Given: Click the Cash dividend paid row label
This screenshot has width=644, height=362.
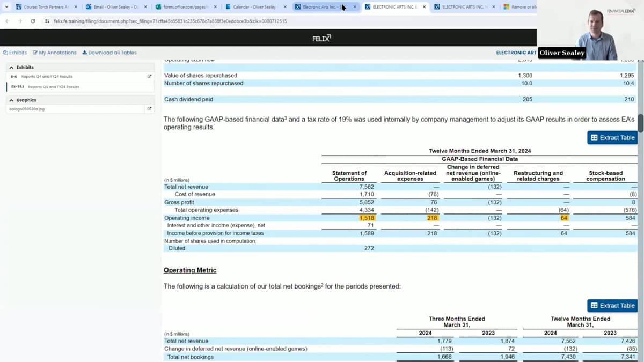Looking at the screenshot, I should point(188,99).
